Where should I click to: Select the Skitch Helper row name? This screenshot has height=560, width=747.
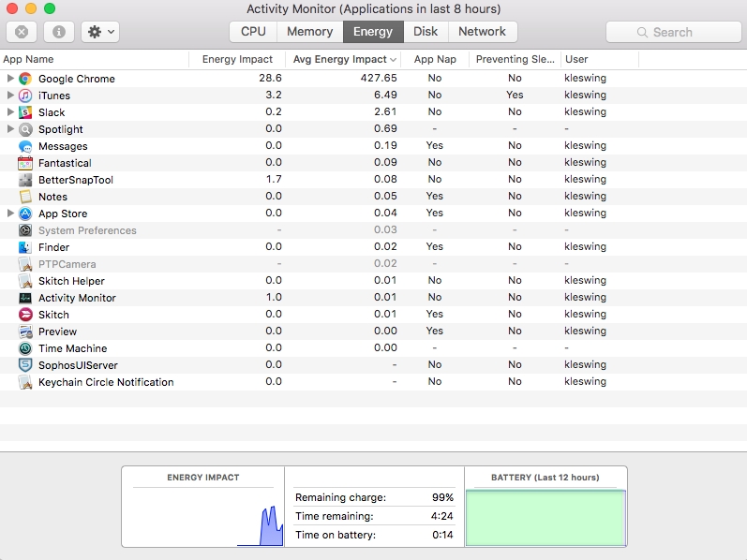coord(71,281)
